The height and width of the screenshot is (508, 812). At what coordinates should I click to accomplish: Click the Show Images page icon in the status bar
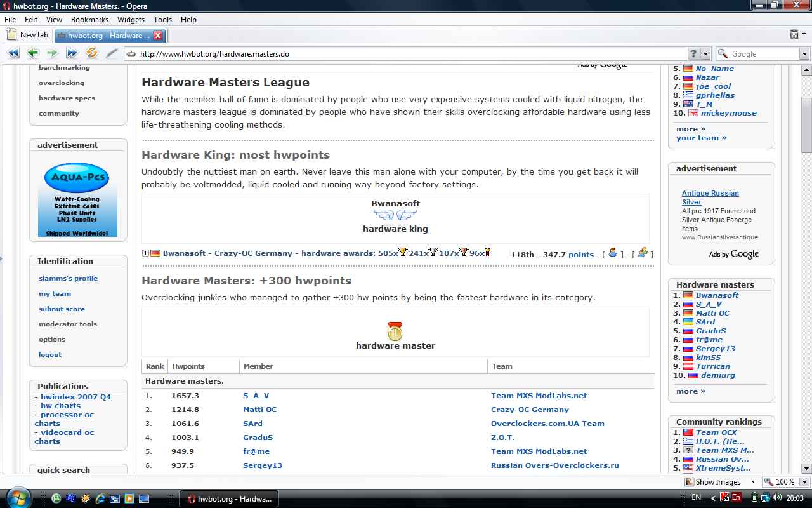tap(690, 481)
